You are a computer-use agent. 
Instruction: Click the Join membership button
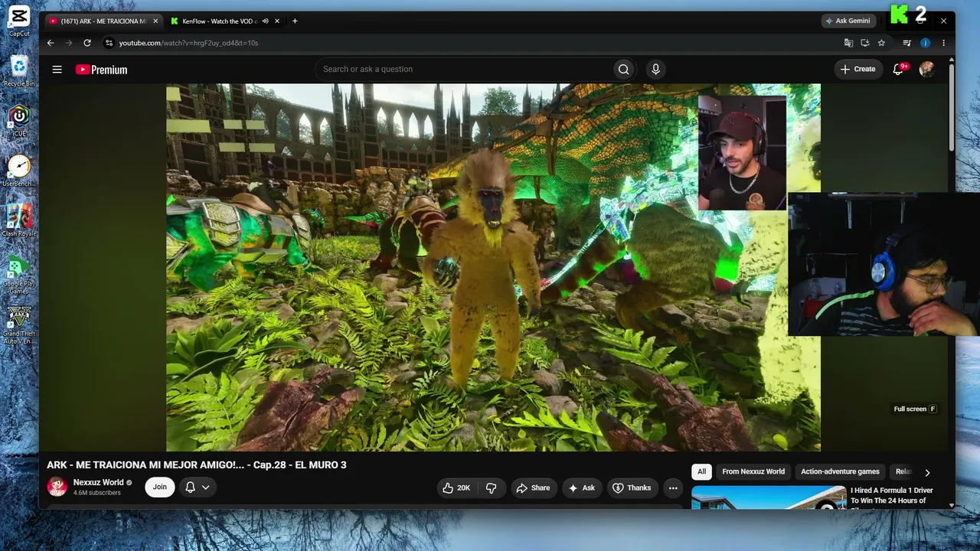(159, 487)
